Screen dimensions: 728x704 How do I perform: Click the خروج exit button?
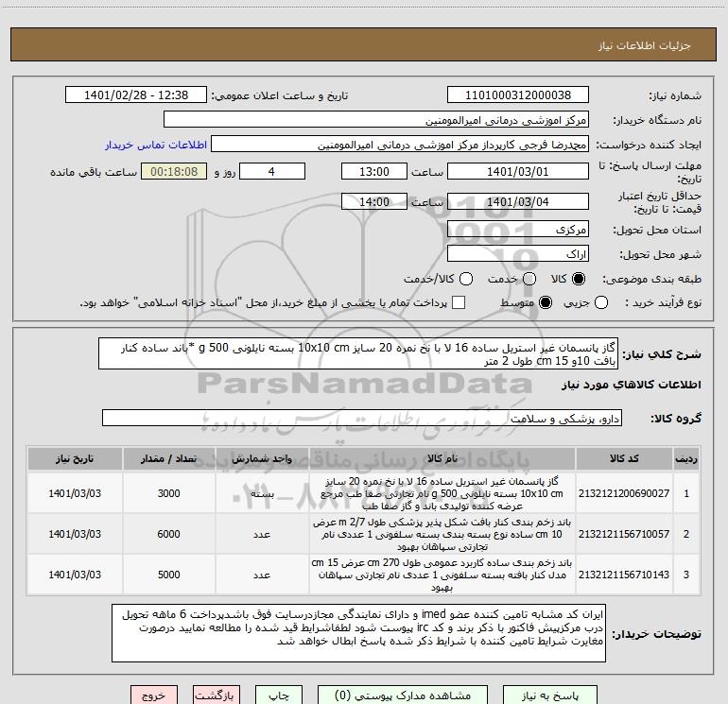click(154, 695)
